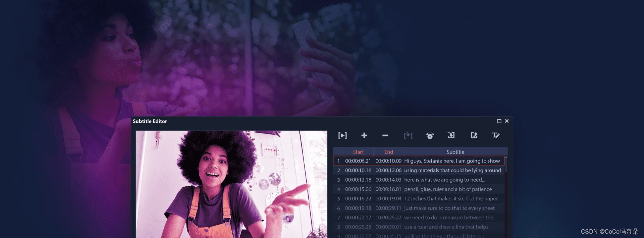Select subtitle row 2 'using materials'
The height and width of the screenshot is (238, 644).
452,171
